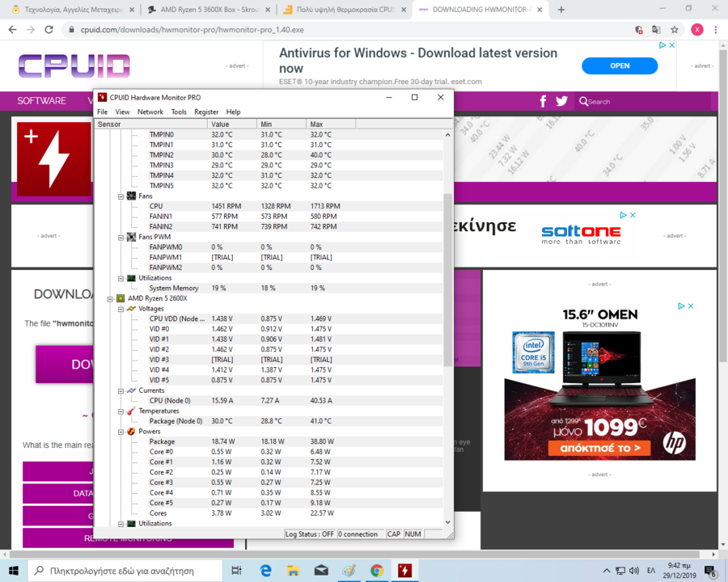Collapse the AMD Ryzen 5 2600X node
Screen dimensions: 728x582
click(x=110, y=298)
